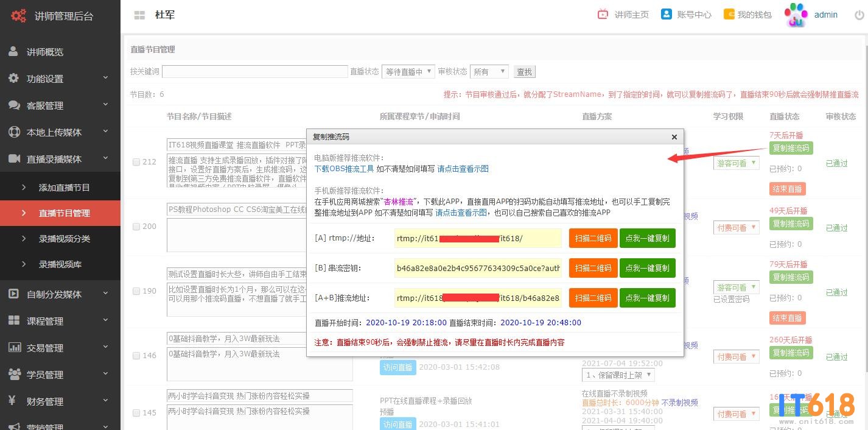Tick the checkbox for program 146
Image resolution: width=868 pixels, height=430 pixels.
click(136, 356)
